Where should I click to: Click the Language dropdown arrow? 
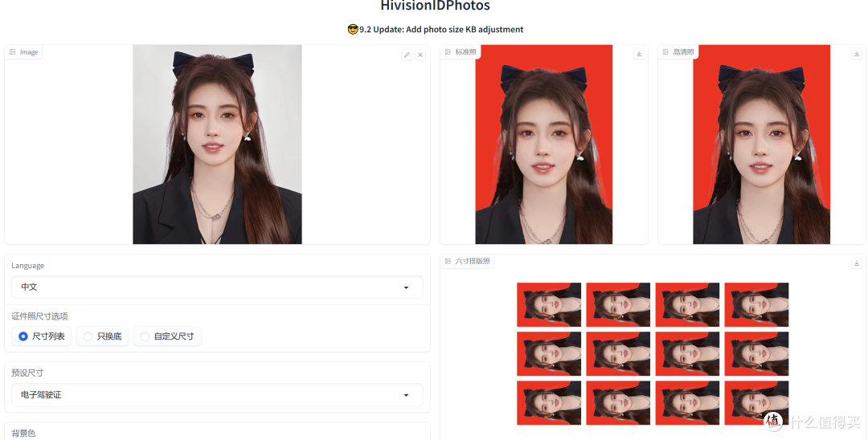(x=407, y=287)
